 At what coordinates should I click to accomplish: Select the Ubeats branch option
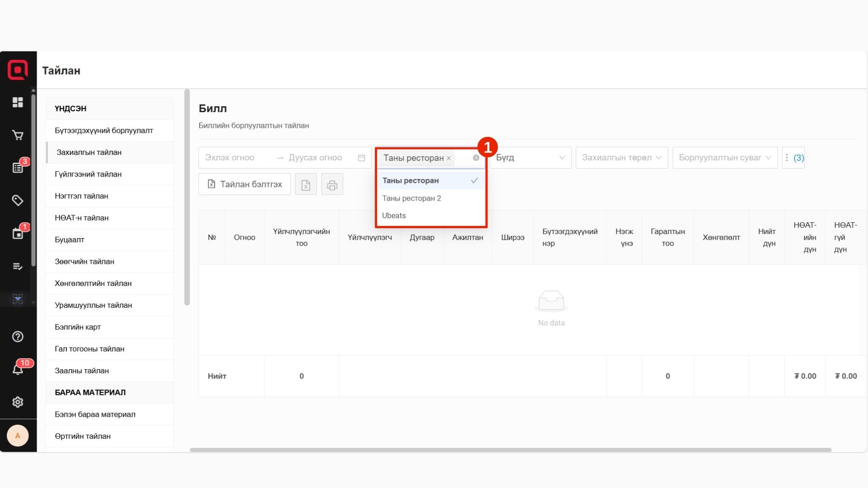coord(394,216)
